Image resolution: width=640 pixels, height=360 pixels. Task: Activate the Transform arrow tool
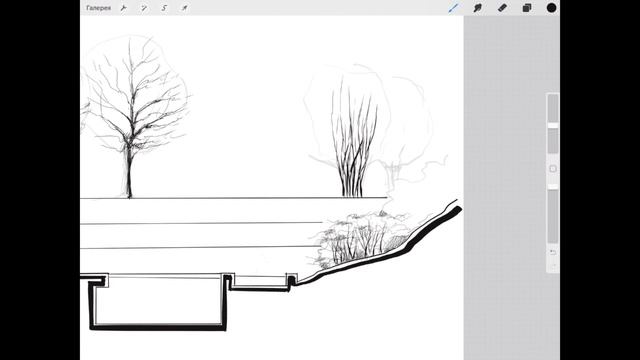pos(184,8)
